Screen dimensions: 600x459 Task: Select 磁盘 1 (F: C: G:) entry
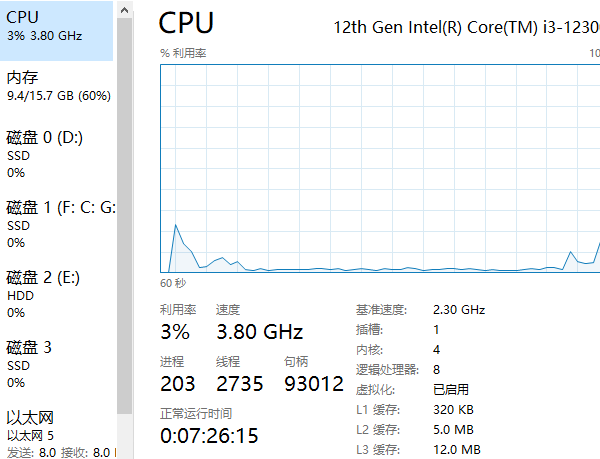tap(56, 224)
